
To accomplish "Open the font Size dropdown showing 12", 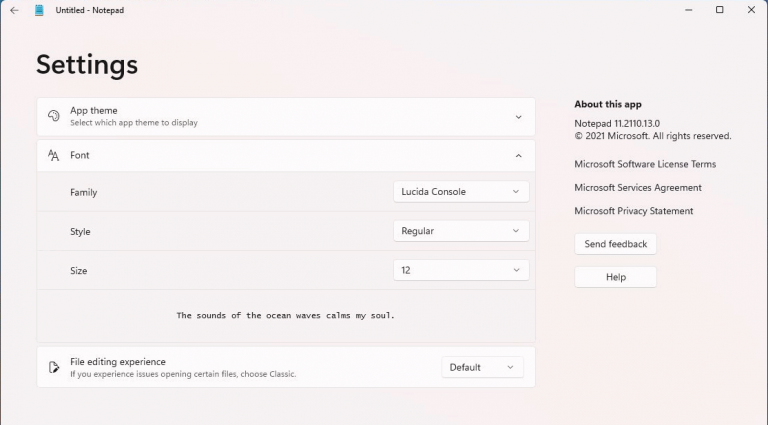I will pyautogui.click(x=461, y=270).
